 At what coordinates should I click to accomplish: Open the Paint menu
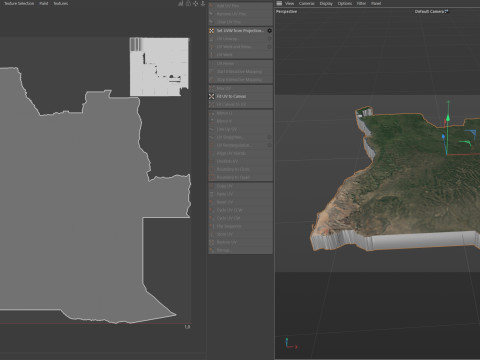pyautogui.click(x=44, y=3)
